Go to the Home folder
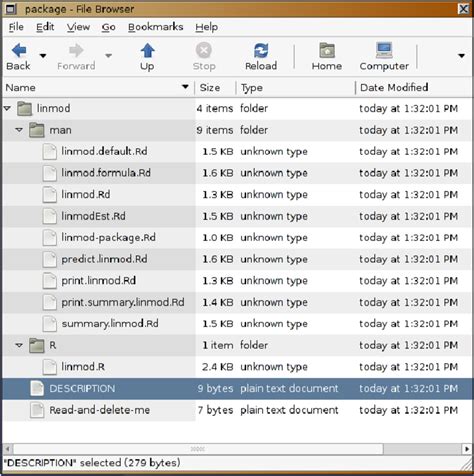 pyautogui.click(x=327, y=56)
